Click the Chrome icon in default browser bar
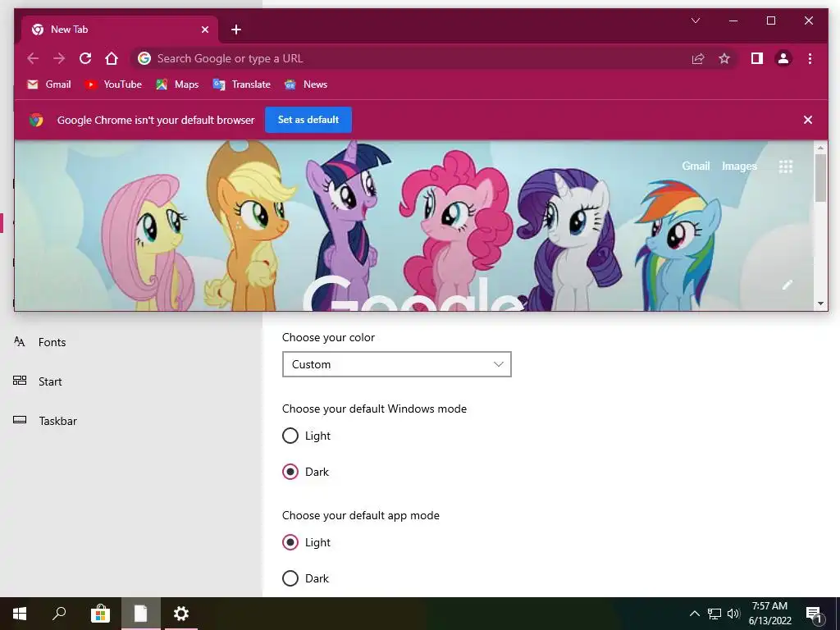The image size is (840, 630). [36, 120]
